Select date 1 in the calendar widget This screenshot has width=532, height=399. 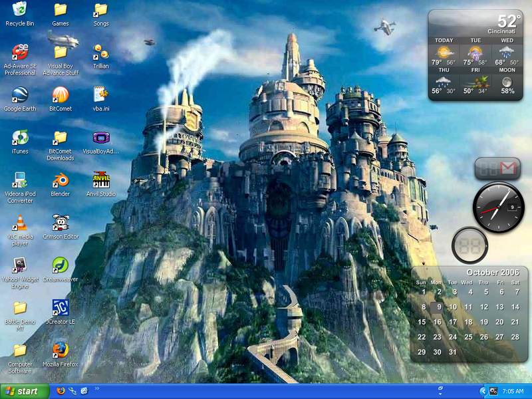(x=424, y=292)
